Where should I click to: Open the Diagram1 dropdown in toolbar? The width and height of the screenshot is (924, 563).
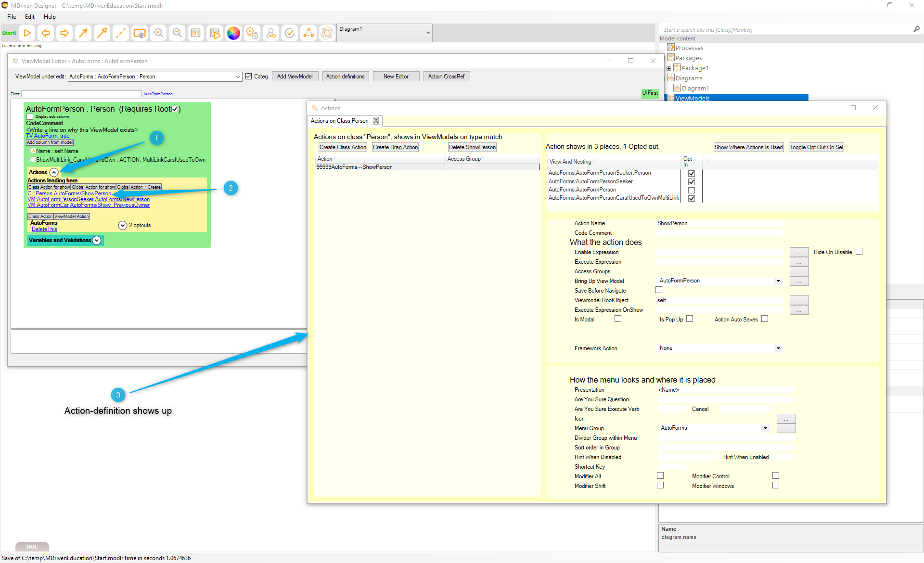(428, 33)
